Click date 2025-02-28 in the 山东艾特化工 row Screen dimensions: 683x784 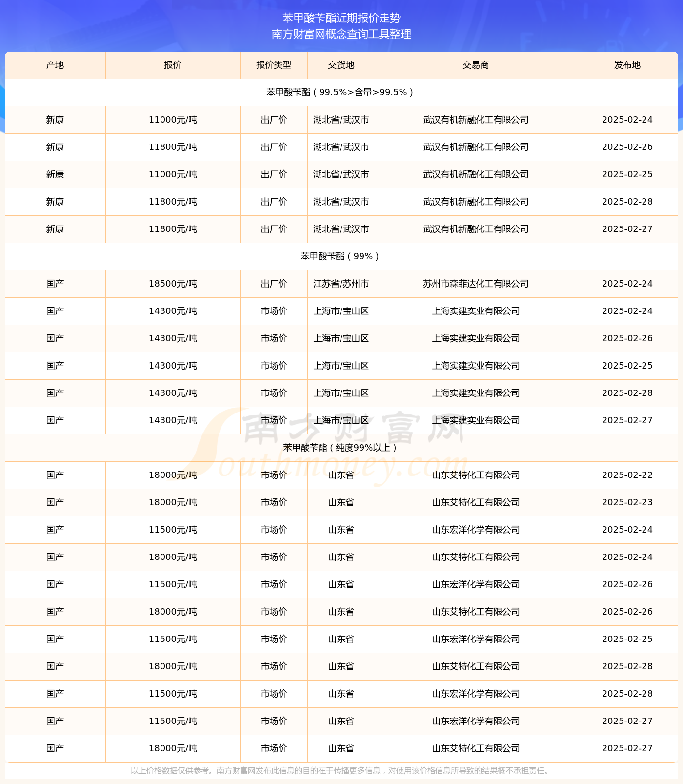(x=627, y=666)
